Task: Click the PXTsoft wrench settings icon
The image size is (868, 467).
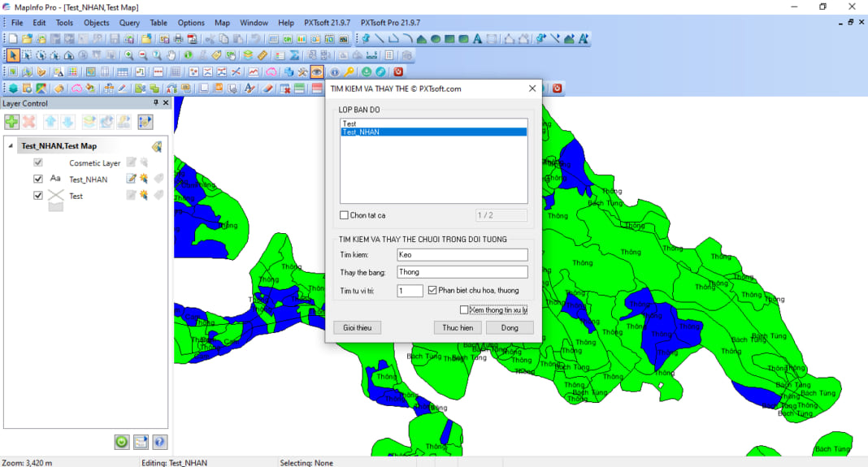Action: click(302, 72)
